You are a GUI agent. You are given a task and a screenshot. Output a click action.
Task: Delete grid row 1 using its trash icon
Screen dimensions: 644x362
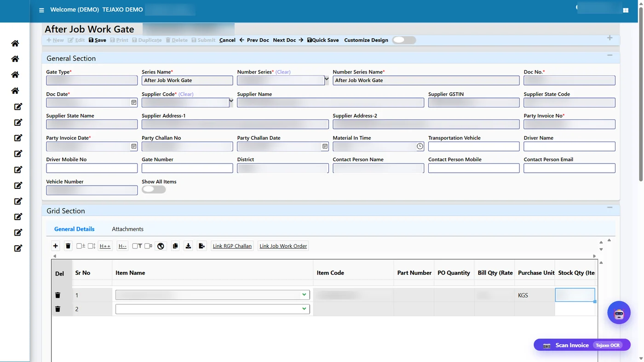point(57,295)
